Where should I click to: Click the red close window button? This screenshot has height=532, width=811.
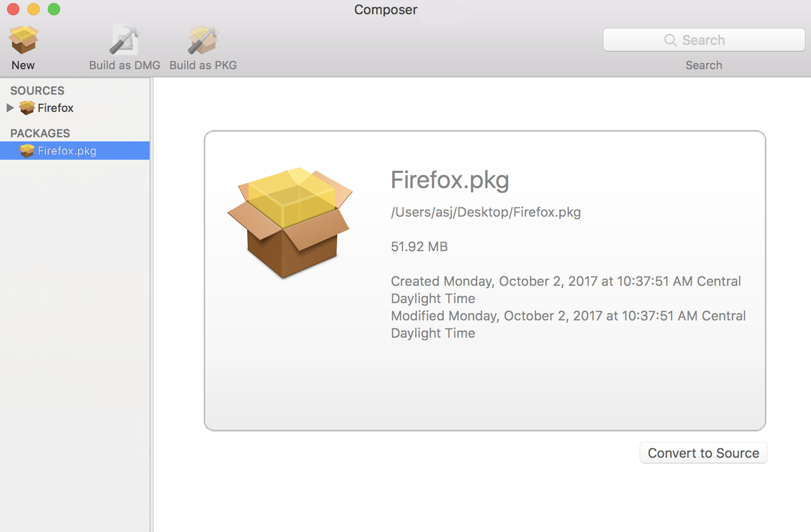[x=13, y=9]
